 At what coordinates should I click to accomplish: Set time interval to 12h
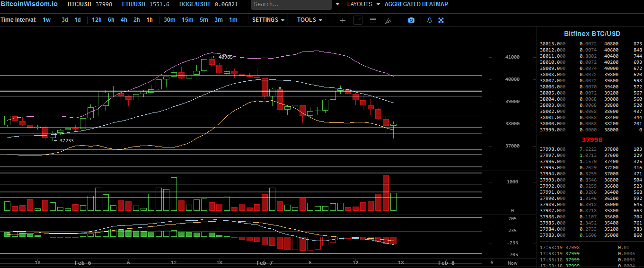(x=97, y=20)
